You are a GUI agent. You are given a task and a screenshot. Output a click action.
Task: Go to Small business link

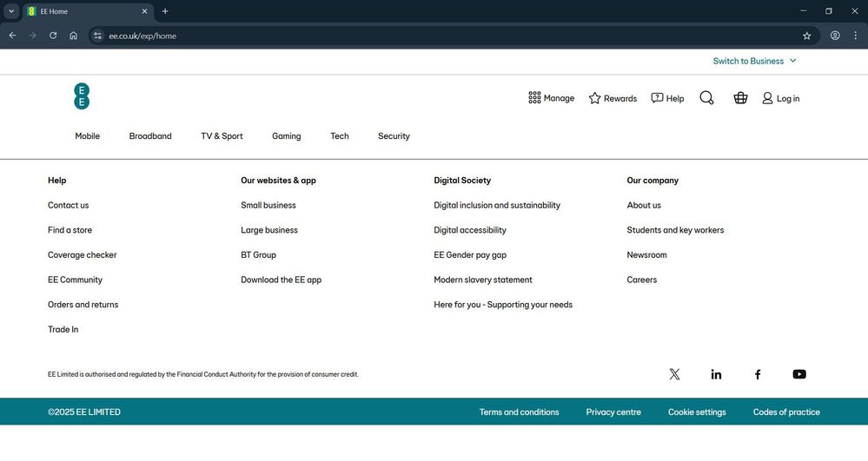coord(268,205)
